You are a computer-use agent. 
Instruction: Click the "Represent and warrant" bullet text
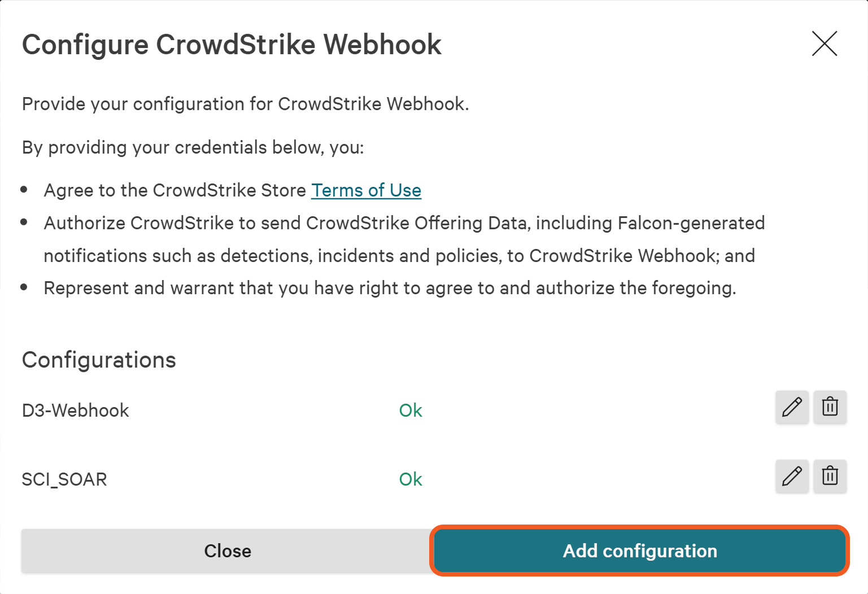[390, 288]
